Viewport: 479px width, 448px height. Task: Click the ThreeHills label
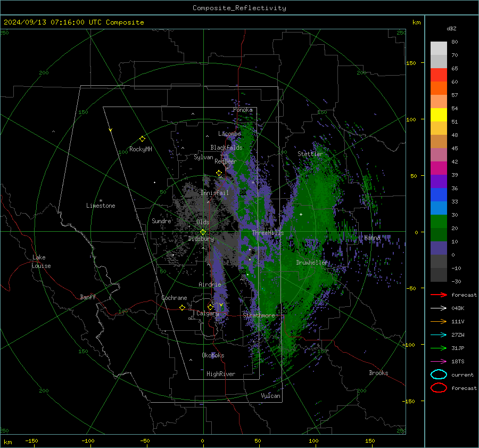(268, 233)
